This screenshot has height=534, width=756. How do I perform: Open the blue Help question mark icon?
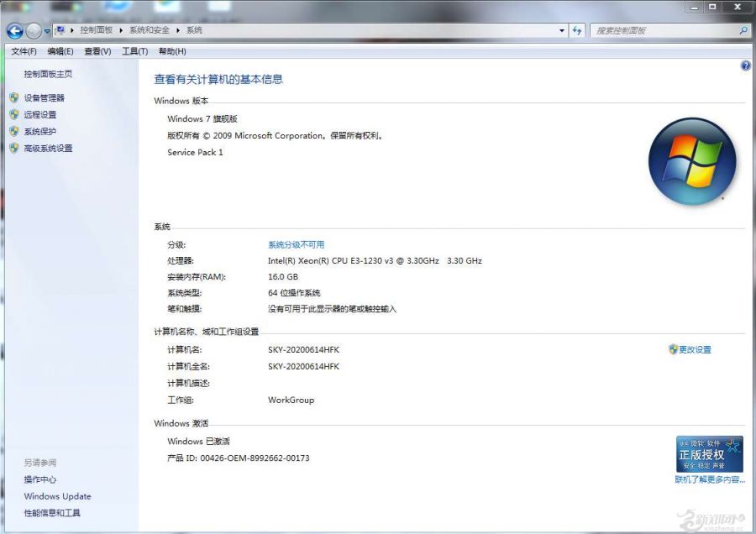point(745,66)
